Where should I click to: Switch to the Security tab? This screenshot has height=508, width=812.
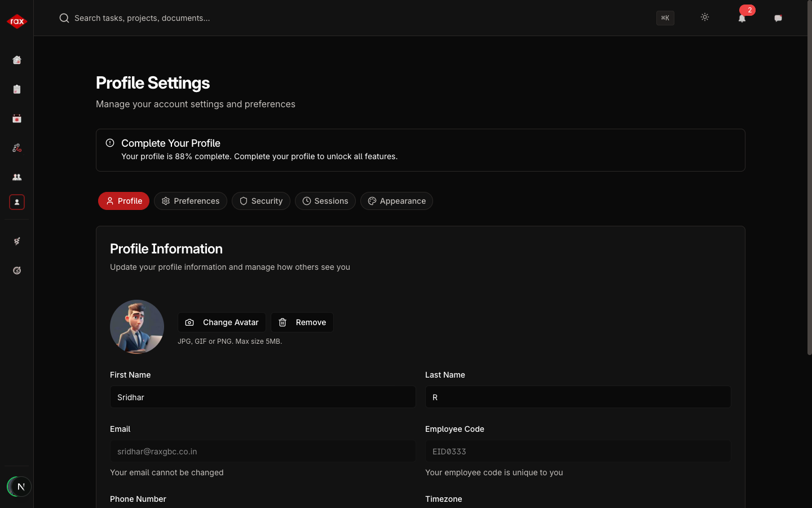(x=261, y=201)
